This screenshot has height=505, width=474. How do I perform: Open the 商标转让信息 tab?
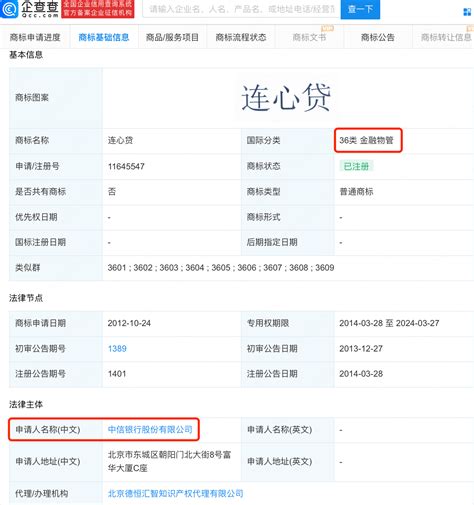tap(446, 37)
